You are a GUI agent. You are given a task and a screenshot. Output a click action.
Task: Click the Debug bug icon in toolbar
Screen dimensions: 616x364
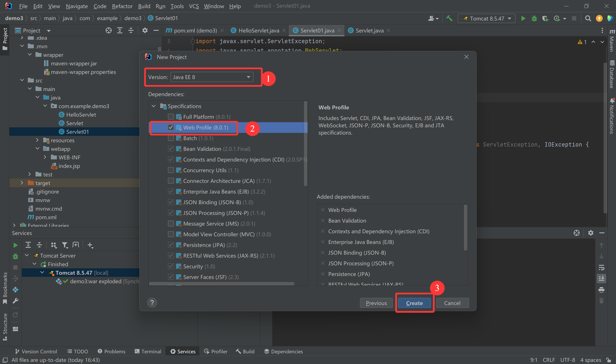(x=534, y=18)
